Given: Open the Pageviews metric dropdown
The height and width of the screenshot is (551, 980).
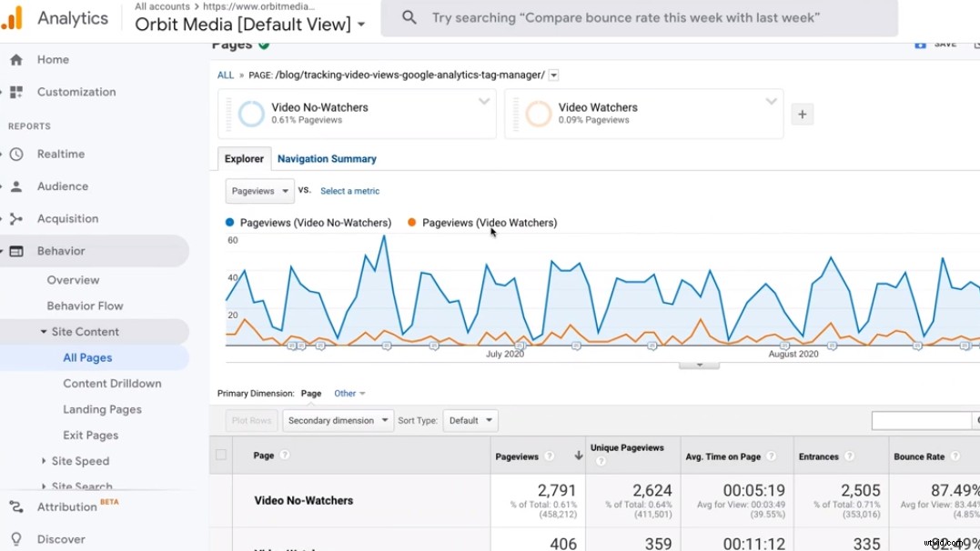Looking at the screenshot, I should 258,191.
